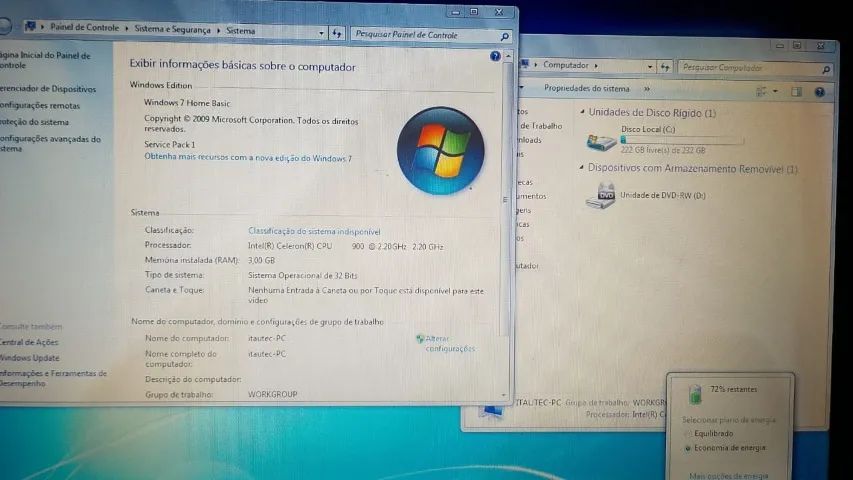Collapse Unidades de Disco Rígido group

[582, 112]
